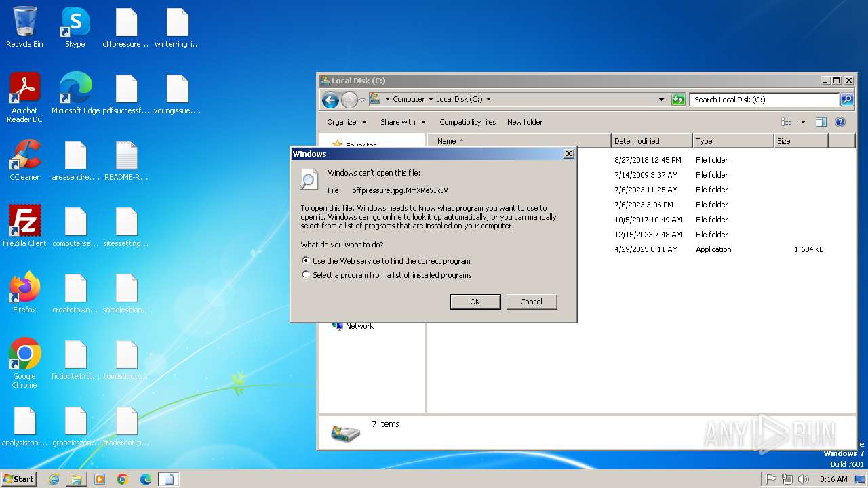Open the Organize dropdown menu
The image size is (868, 488).
tap(347, 122)
